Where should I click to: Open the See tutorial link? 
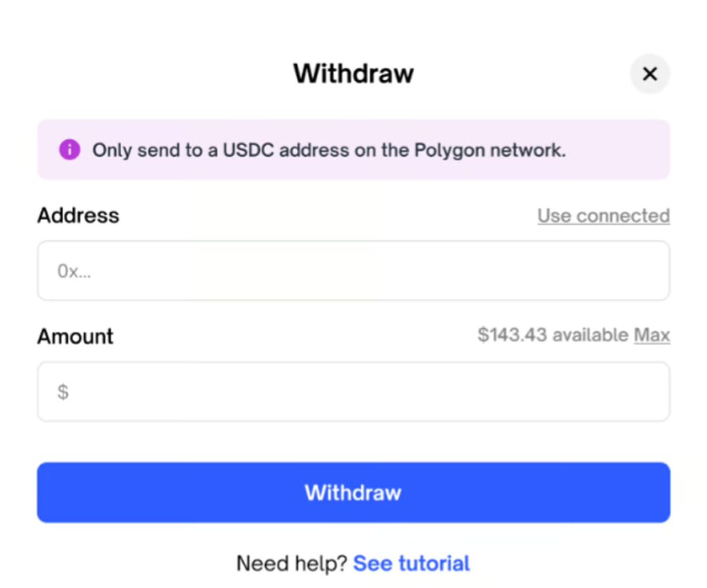tap(411, 564)
